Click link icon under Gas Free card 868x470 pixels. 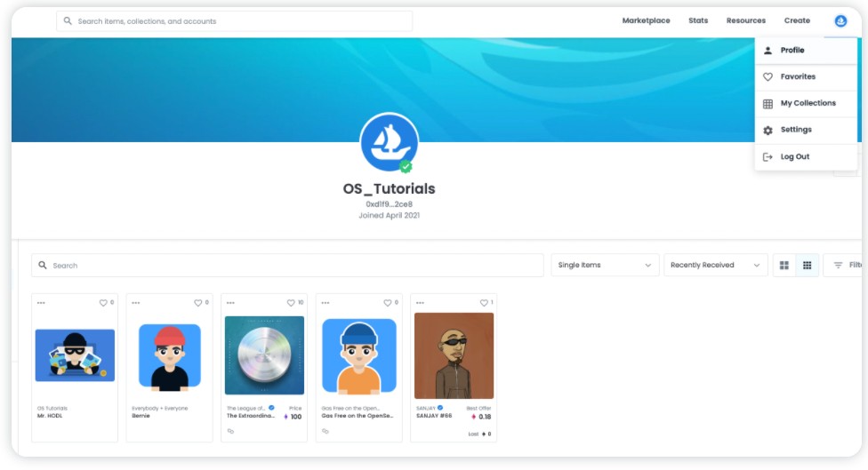[x=325, y=431]
